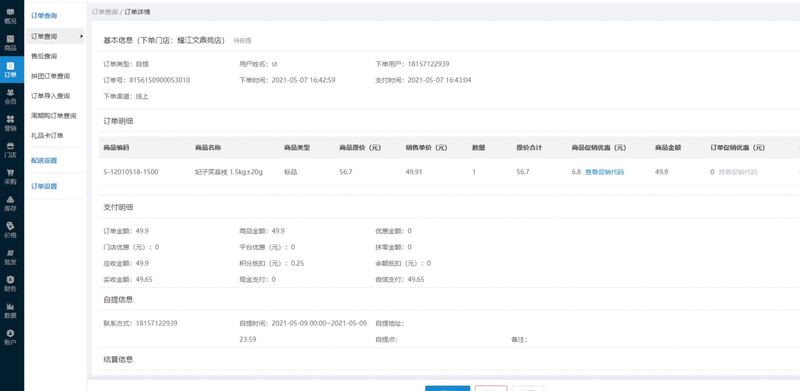800x391 pixels.
Task: Expand arrow beside highlighted 订单查询 submenu item
Action: point(81,36)
